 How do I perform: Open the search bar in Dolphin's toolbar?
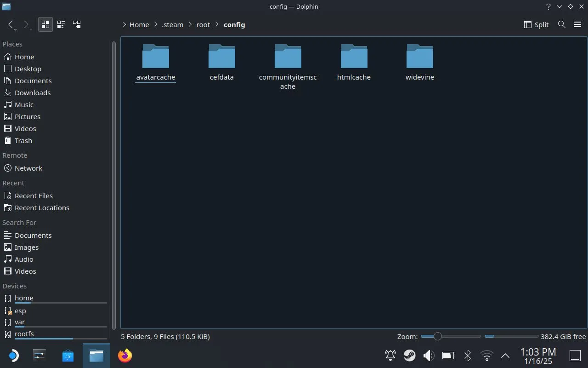pyautogui.click(x=561, y=24)
